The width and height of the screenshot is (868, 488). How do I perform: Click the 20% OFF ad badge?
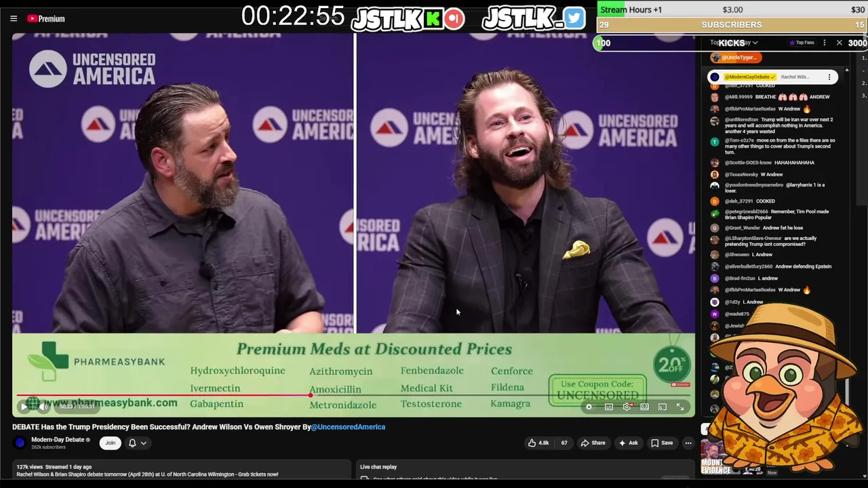[671, 364]
